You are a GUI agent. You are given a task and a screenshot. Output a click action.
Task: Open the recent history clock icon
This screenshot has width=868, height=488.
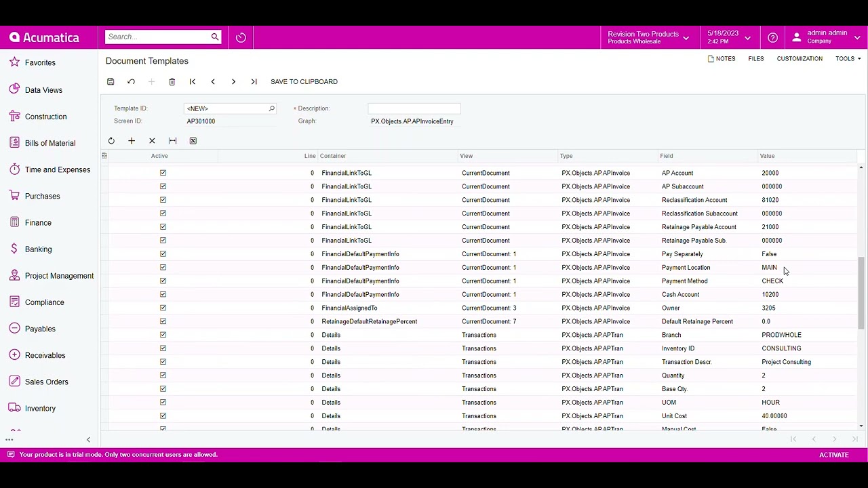pos(241,37)
